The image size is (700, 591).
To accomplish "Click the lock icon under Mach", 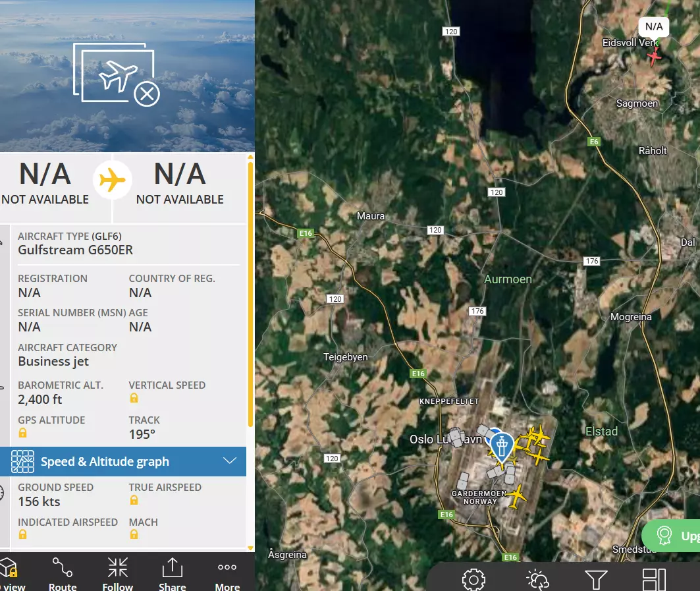I will point(134,534).
